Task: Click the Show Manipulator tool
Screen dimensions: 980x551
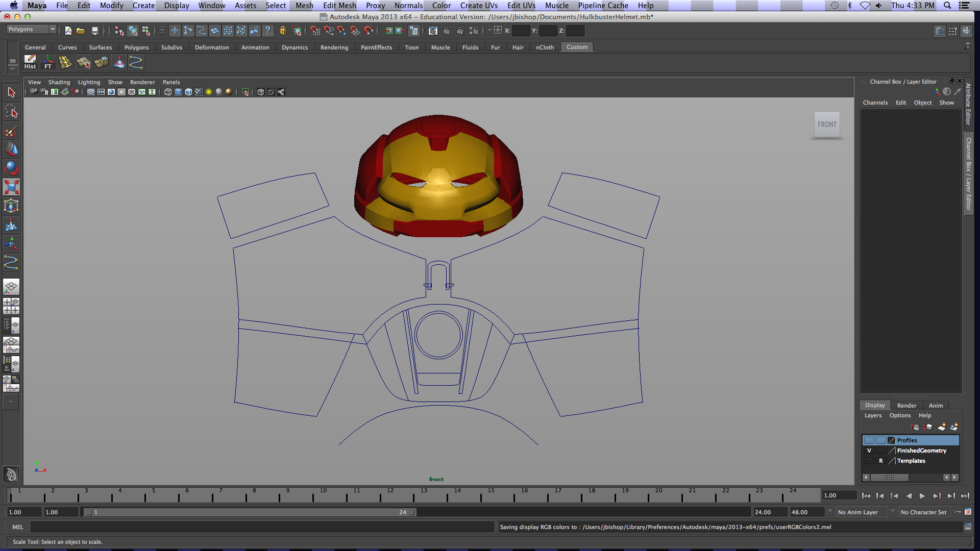Action: point(11,243)
